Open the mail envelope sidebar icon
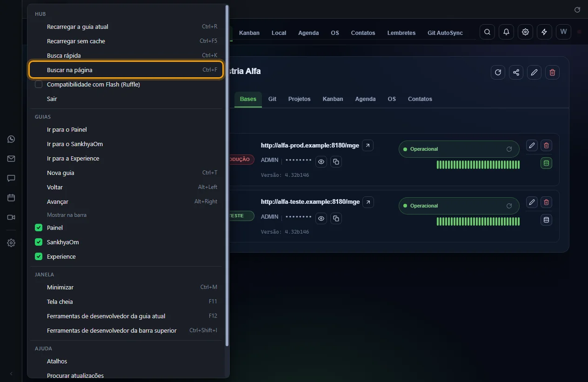The height and width of the screenshot is (382, 588). click(11, 159)
